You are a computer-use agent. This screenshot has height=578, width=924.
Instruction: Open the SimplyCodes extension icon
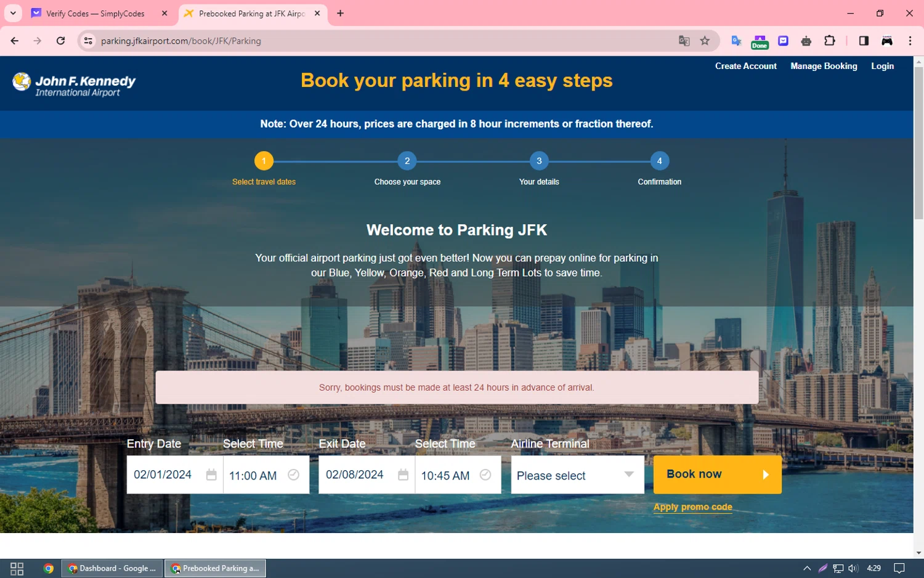783,41
